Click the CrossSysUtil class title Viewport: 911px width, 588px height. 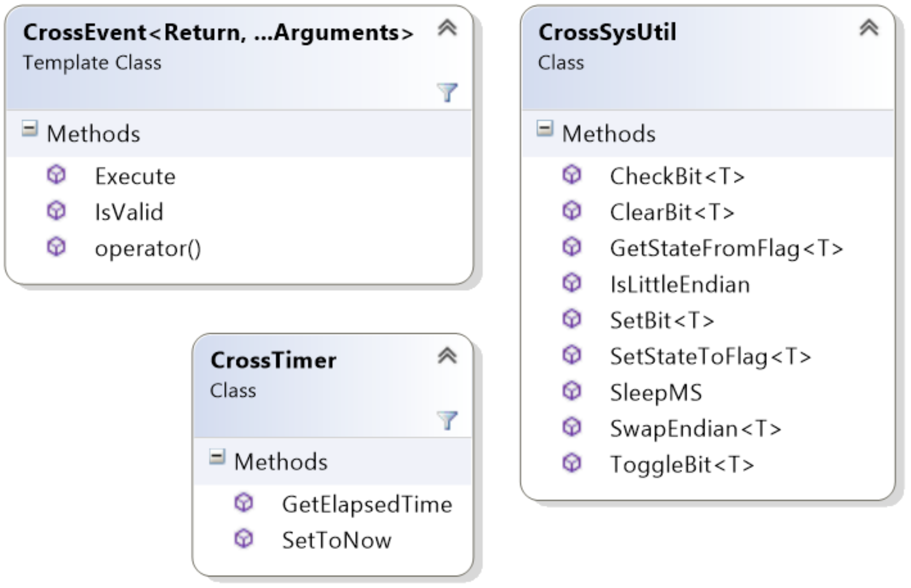pyautogui.click(x=607, y=32)
